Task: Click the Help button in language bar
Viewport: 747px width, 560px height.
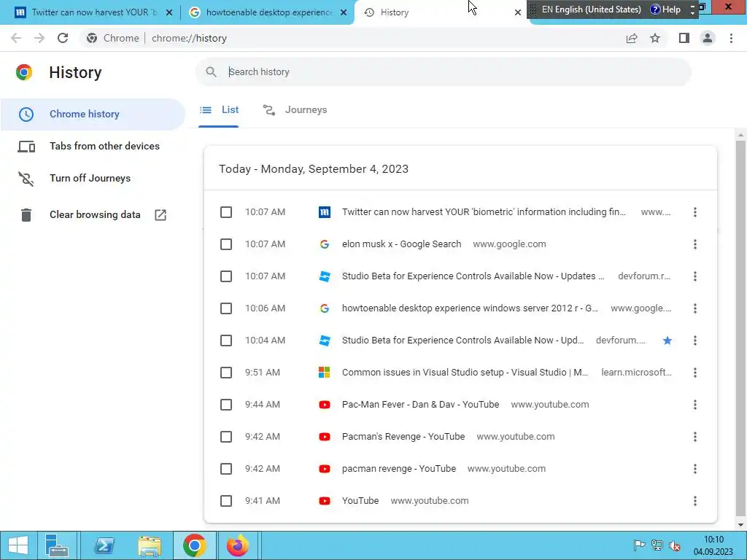Action: 665,9
